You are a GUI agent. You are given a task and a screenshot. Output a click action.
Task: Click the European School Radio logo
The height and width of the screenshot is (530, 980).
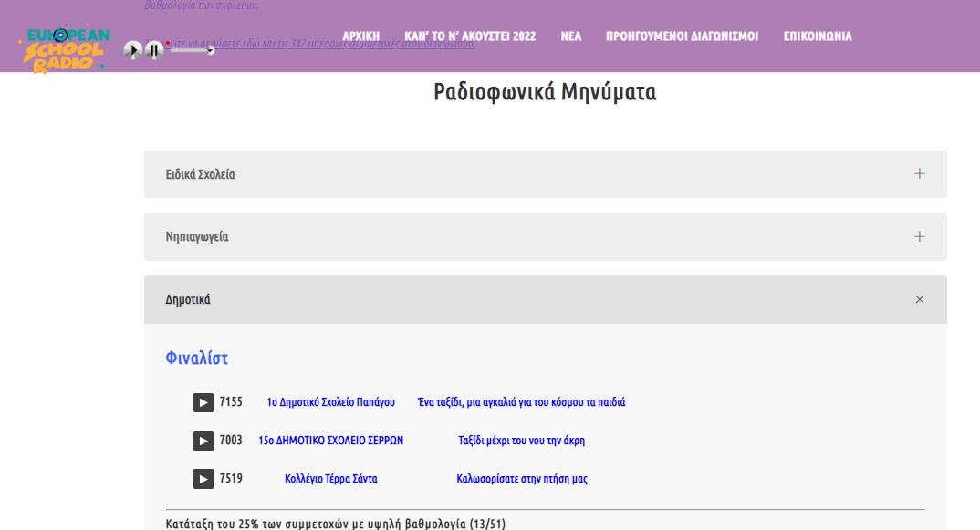click(66, 48)
